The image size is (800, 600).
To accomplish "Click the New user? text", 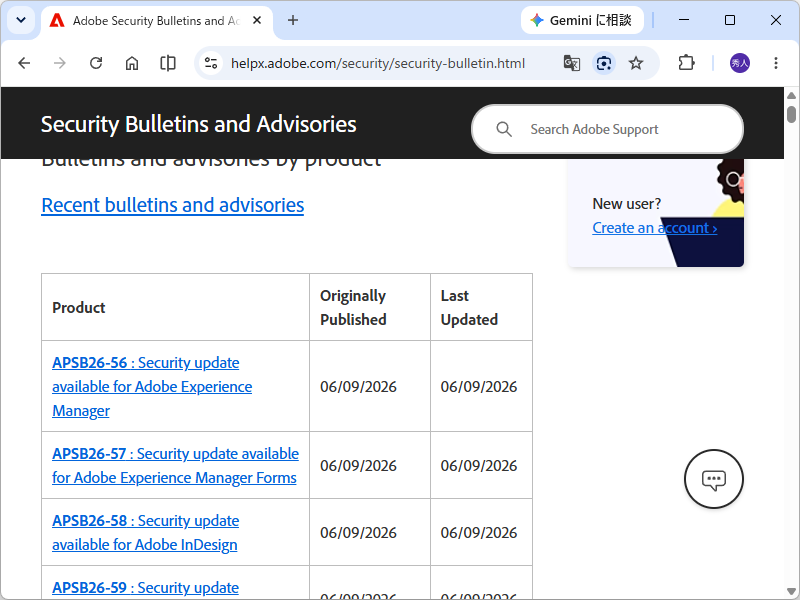I will point(626,204).
